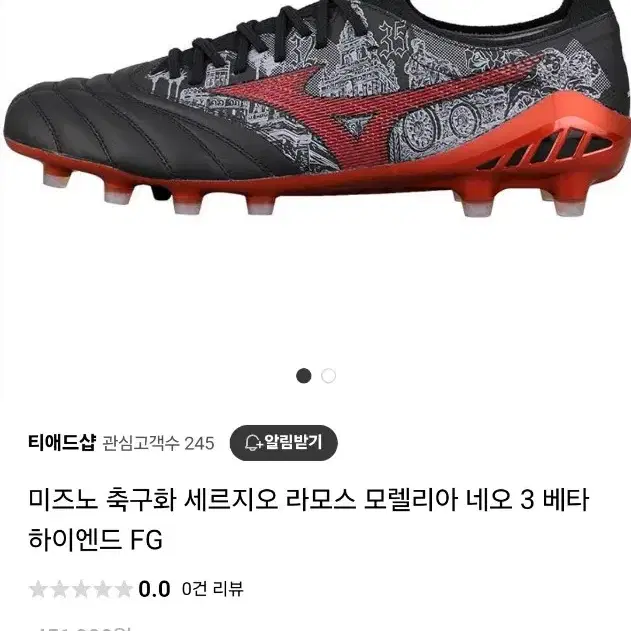Open the 0건 리뷰 reviews link

212,589
